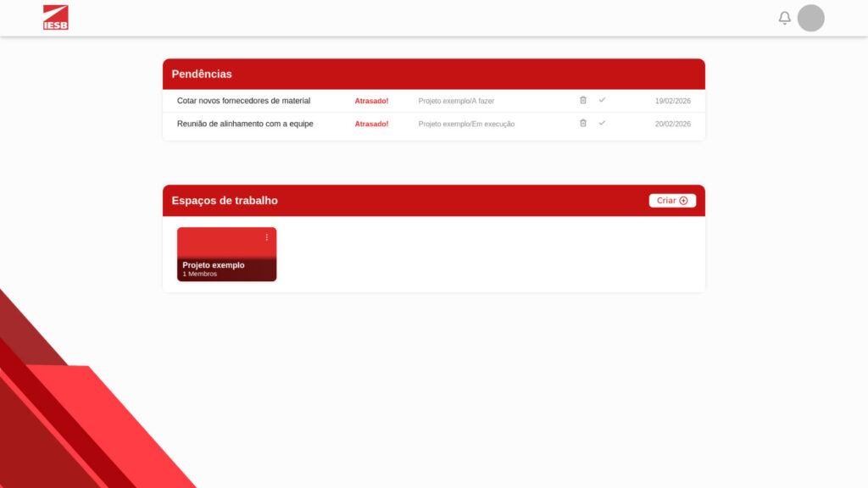868x488 pixels.
Task: Click the IESB logo
Action: (56, 18)
